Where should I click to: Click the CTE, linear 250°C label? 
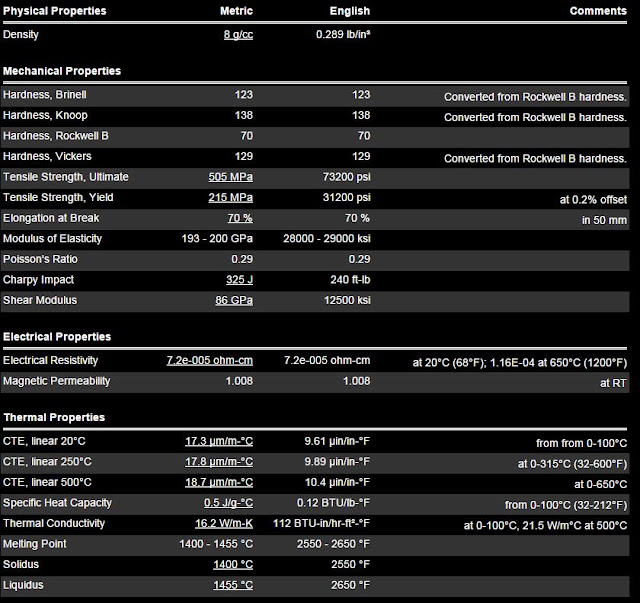(47, 462)
